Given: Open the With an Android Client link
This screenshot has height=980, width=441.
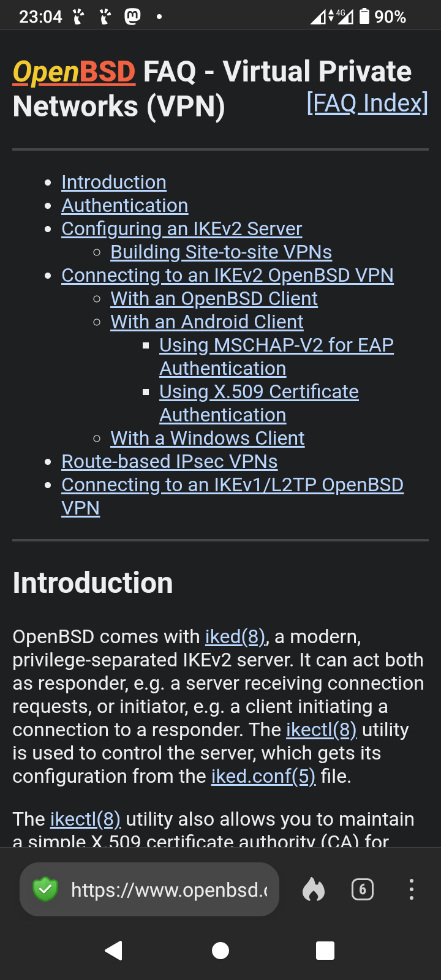Looking at the screenshot, I should 207,322.
